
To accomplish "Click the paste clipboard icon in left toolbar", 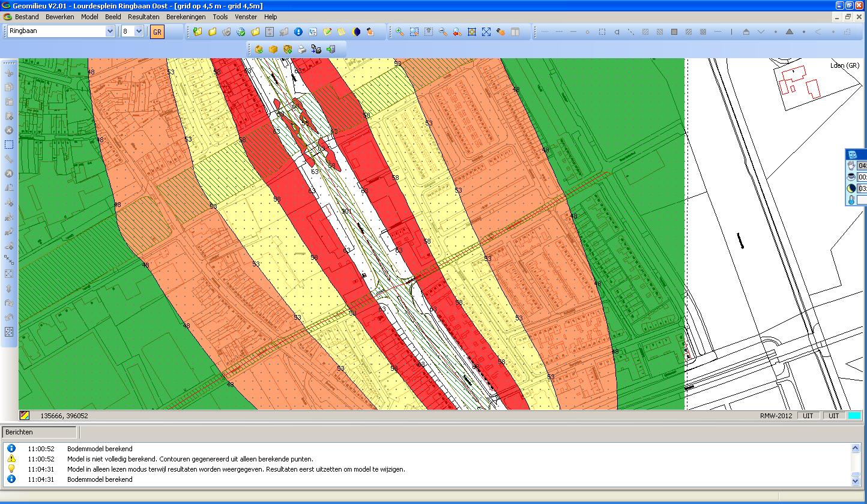I will [9, 101].
